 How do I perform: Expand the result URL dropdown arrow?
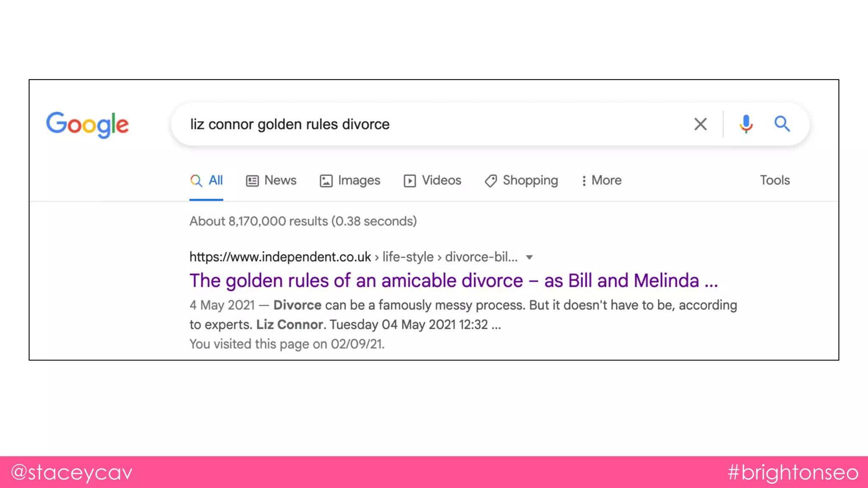529,257
